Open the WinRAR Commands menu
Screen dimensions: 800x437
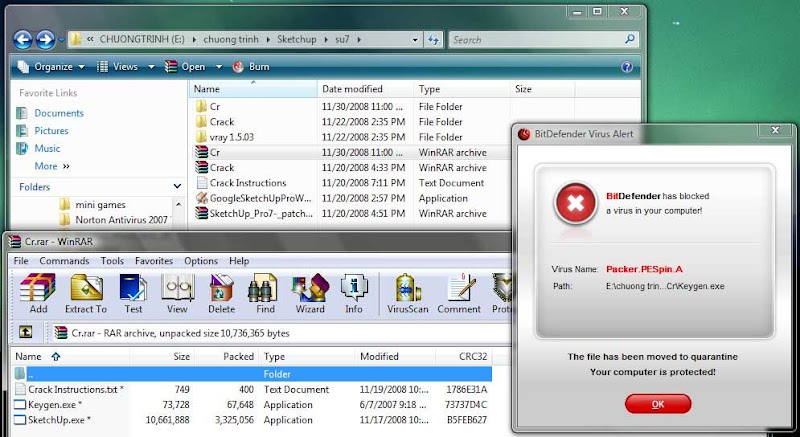point(64,261)
